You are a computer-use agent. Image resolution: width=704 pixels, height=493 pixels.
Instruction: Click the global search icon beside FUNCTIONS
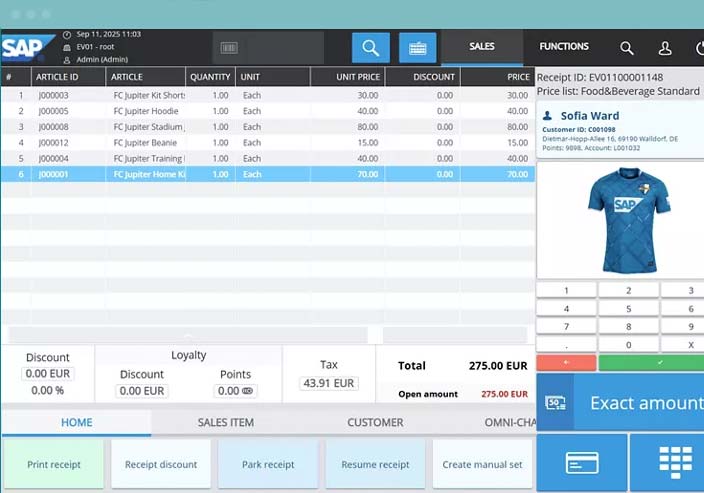click(x=626, y=48)
